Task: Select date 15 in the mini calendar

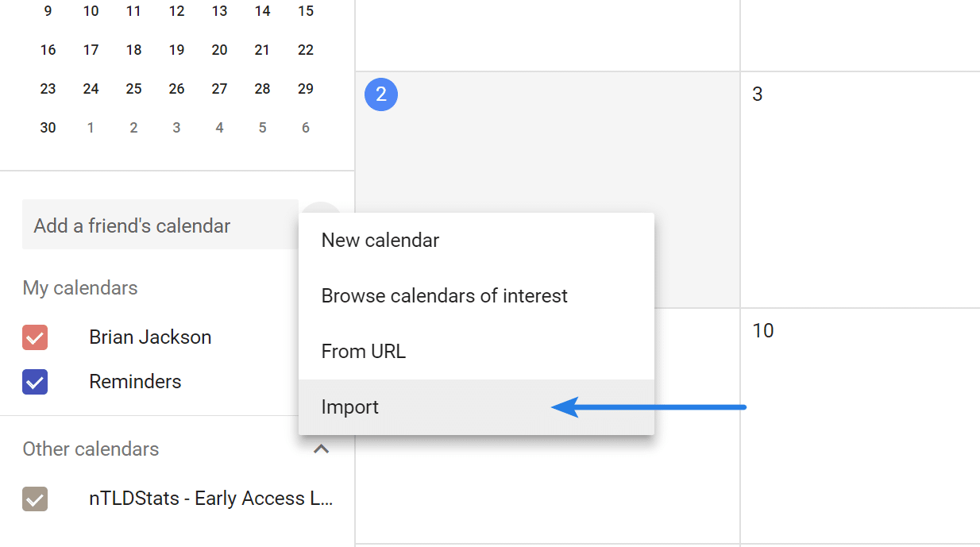Action: (306, 11)
